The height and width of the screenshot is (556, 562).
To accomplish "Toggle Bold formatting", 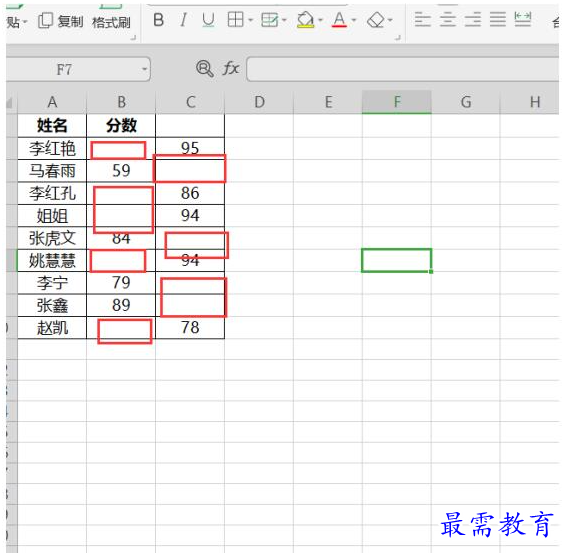I will [158, 20].
